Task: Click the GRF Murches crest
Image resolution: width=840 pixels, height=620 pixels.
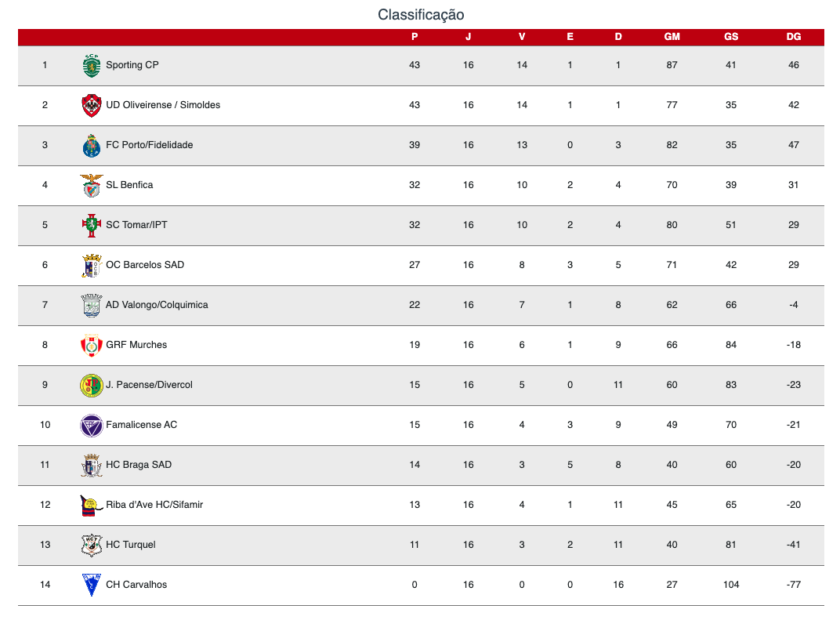Action: [x=92, y=345]
